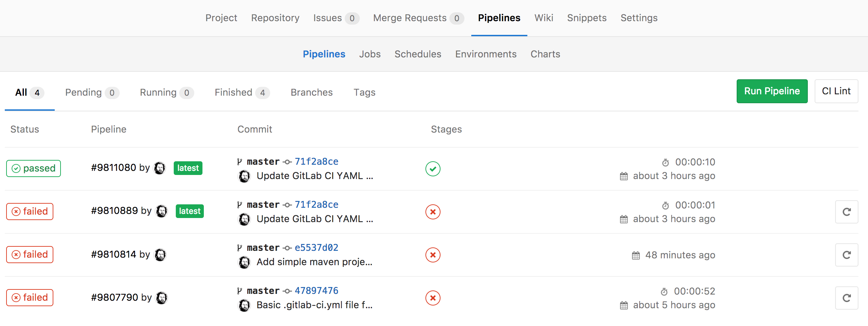Select the blue Pipelines sub-navigation link
Image resolution: width=868 pixels, height=326 pixels.
pos(324,54)
